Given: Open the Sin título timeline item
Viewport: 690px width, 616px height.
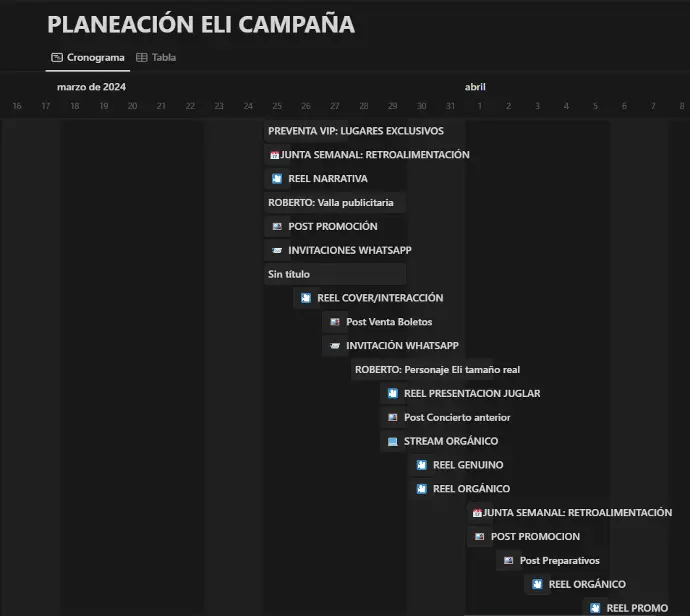Looking at the screenshot, I should tap(335, 274).
